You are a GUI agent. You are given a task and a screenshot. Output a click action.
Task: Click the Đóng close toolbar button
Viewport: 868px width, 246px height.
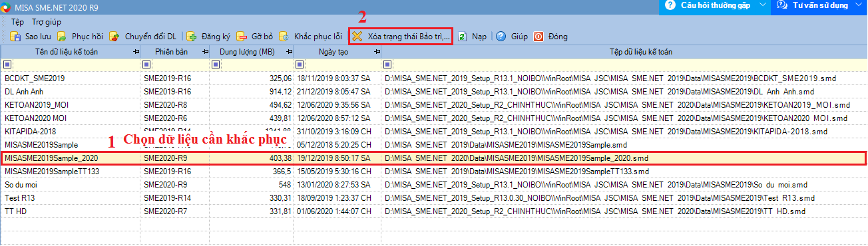pyautogui.click(x=551, y=37)
